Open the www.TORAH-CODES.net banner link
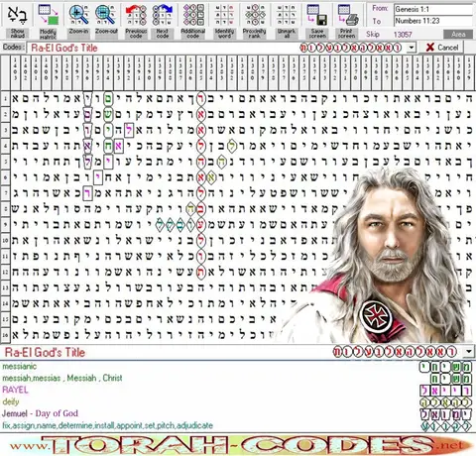Viewport: 476px width, 456px height. tap(238, 445)
